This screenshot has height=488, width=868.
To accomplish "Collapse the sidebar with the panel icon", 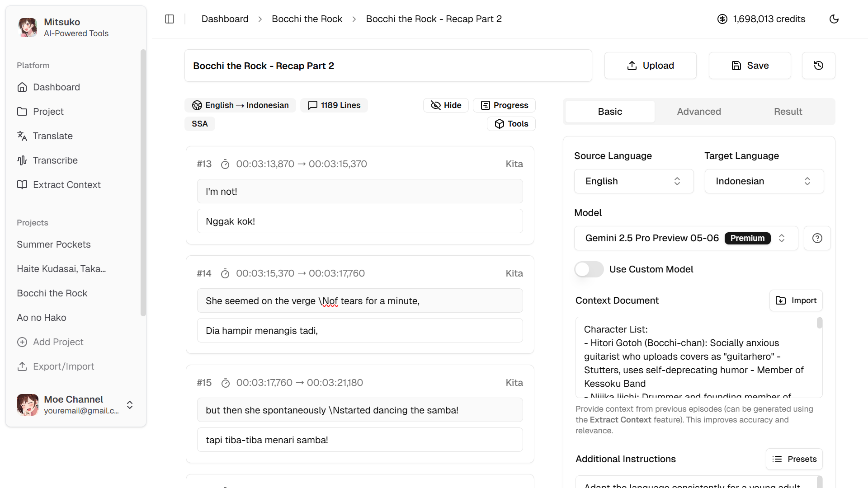I will (170, 19).
